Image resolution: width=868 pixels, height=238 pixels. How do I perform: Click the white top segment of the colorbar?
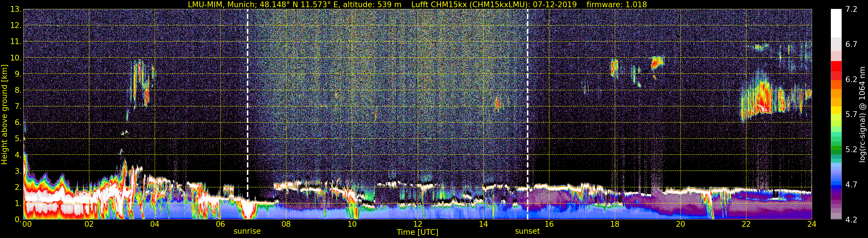(836, 23)
